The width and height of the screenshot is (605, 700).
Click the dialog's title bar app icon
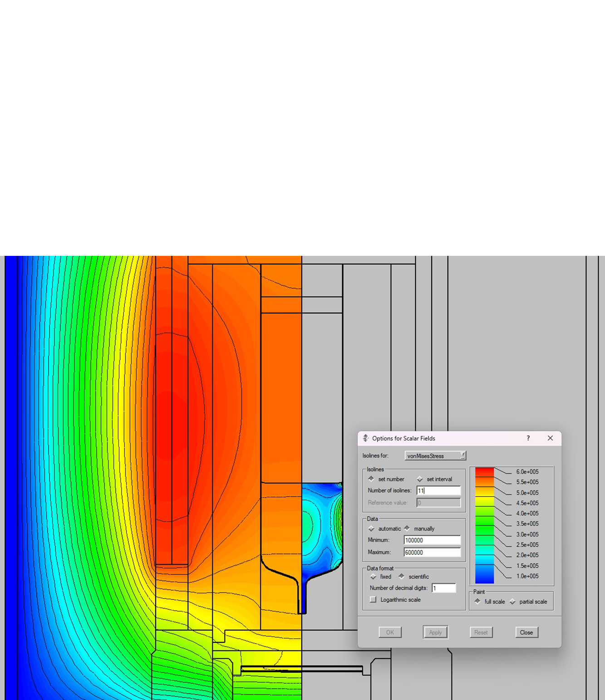[366, 438]
